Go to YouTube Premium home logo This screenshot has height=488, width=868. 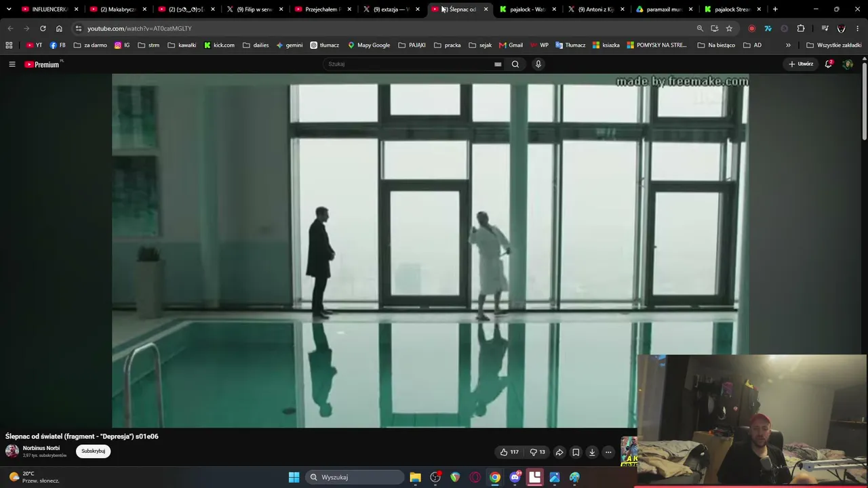(x=43, y=64)
